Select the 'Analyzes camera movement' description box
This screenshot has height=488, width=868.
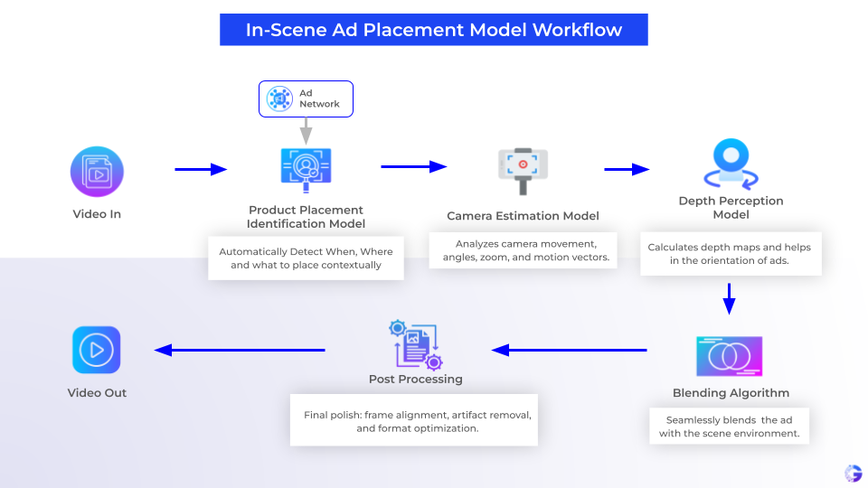[x=522, y=250]
